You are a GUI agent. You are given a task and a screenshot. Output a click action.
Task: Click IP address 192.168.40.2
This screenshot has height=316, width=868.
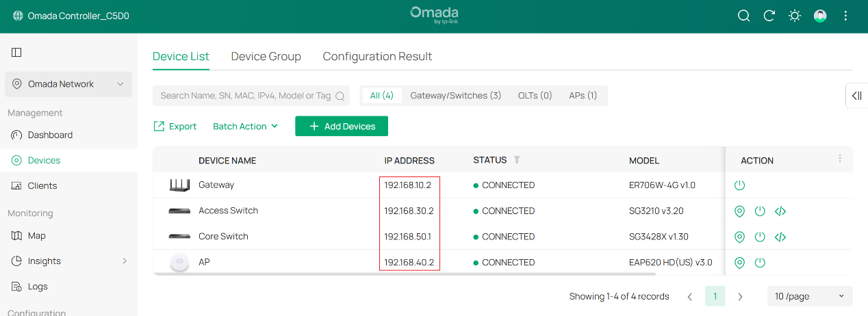click(409, 262)
